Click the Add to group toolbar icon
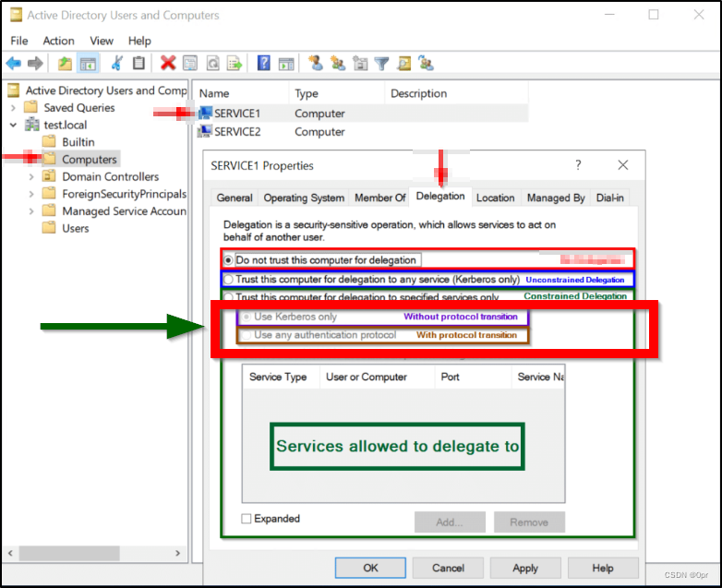Image resolution: width=722 pixels, height=588 pixels. click(x=426, y=63)
